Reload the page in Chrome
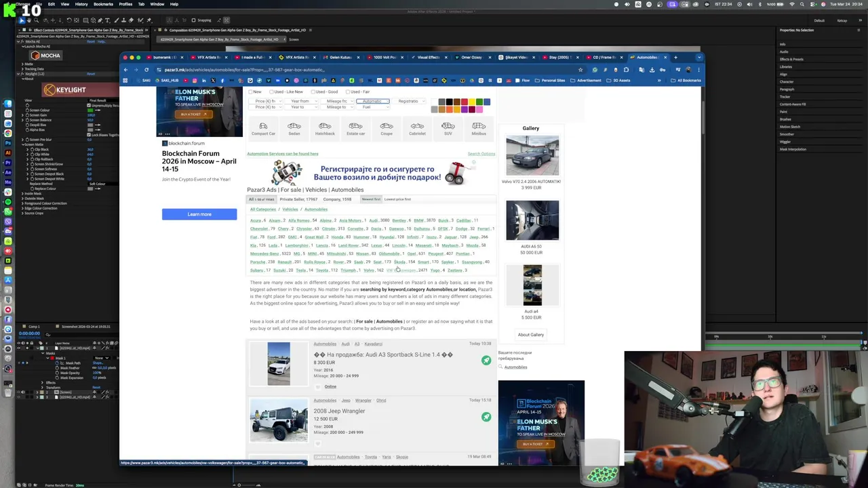Screen dimensions: 868x488 [146, 69]
